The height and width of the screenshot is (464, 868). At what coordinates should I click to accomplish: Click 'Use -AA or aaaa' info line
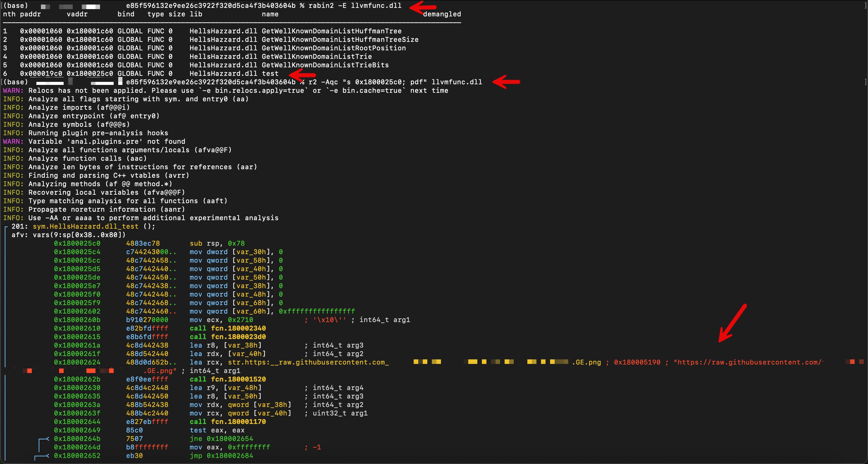tap(153, 218)
